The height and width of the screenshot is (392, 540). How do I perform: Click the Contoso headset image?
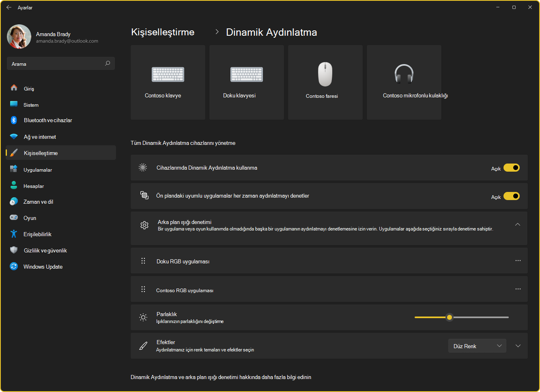[404, 74]
